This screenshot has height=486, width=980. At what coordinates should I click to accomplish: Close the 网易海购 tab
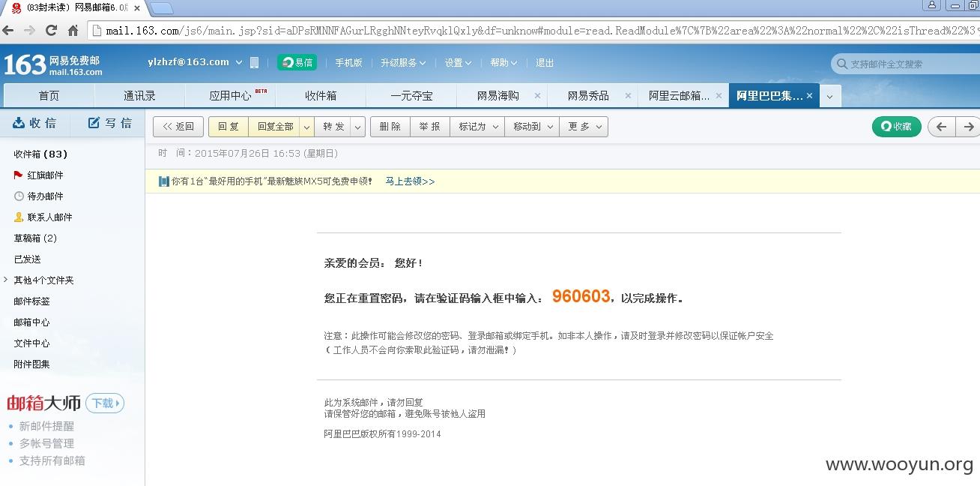(x=536, y=95)
